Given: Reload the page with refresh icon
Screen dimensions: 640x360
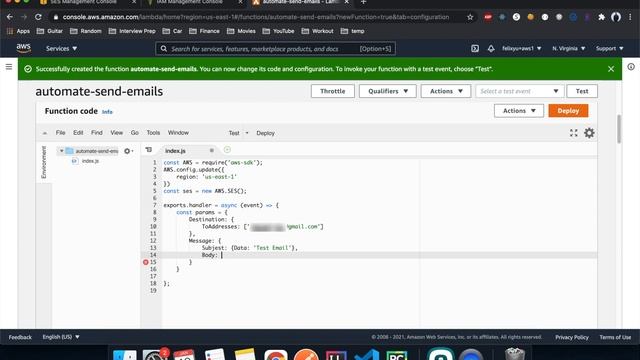Looking at the screenshot, I should 38,17.
